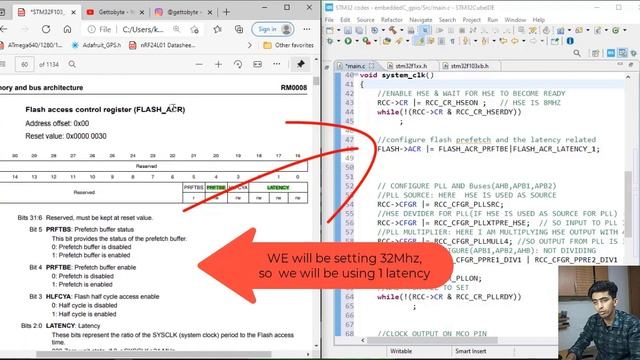
Task: Zoom in the PDF with plus icon
Action: (x=218, y=64)
